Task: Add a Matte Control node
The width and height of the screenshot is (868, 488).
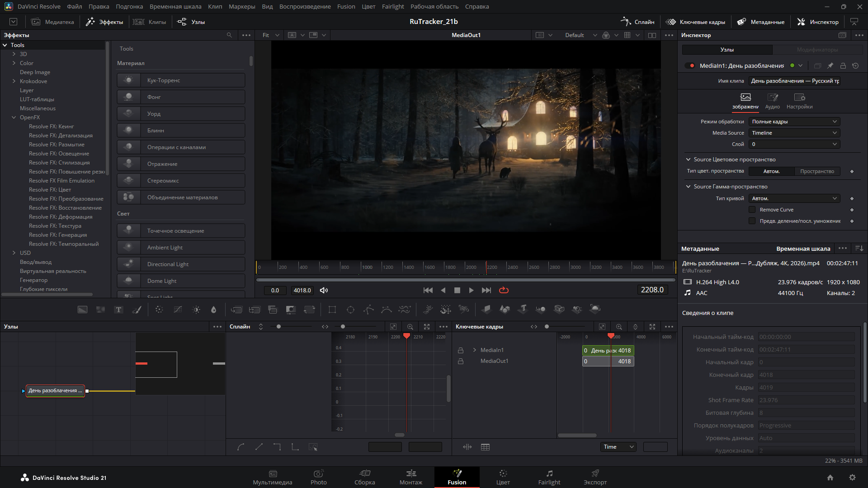Action: pos(291,310)
